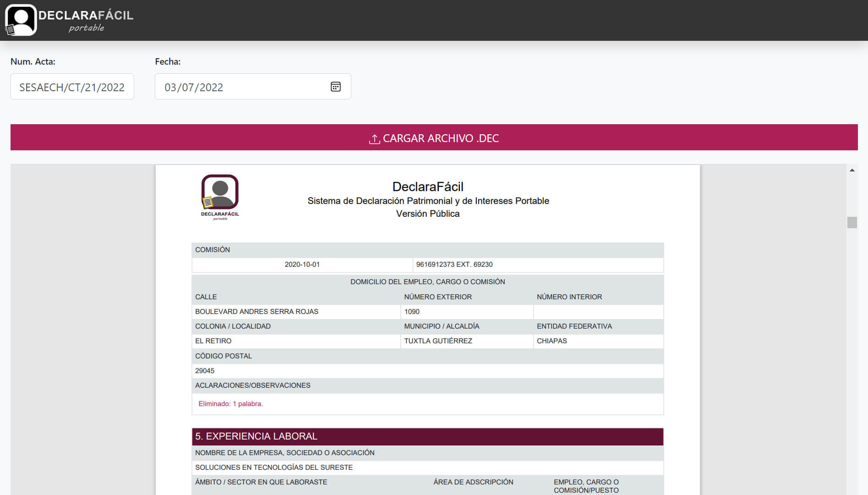This screenshot has height=495, width=868.
Task: Click the Fecha date field showing 03/07/2022
Action: (253, 87)
